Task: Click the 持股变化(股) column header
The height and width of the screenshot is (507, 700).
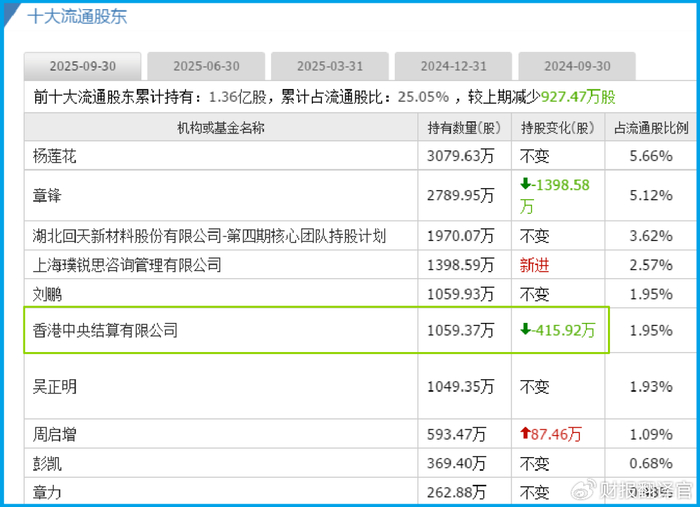Action: pos(557,128)
